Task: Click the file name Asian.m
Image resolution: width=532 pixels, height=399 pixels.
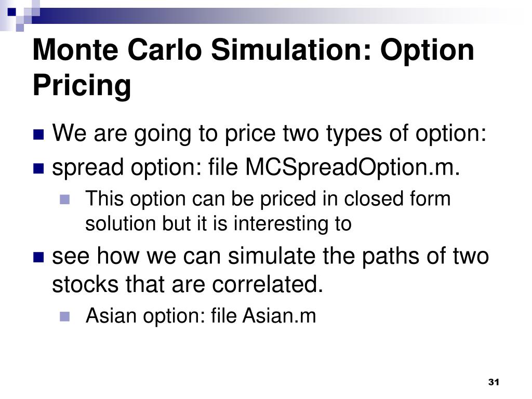Action: [x=279, y=315]
